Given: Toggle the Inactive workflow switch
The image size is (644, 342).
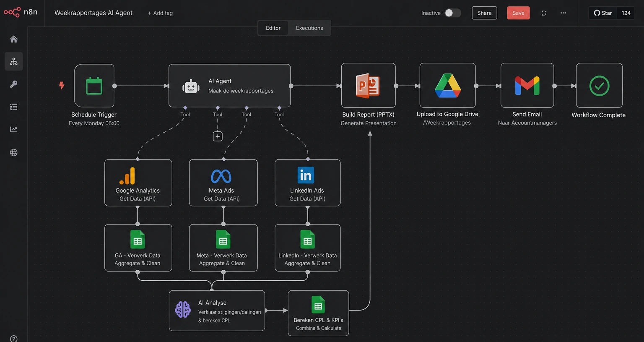Looking at the screenshot, I should pos(453,13).
